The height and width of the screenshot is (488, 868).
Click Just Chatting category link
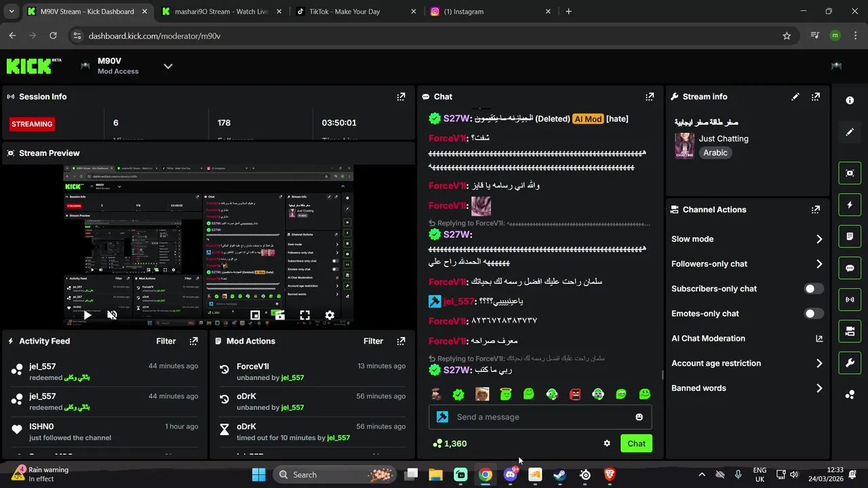[724, 138]
